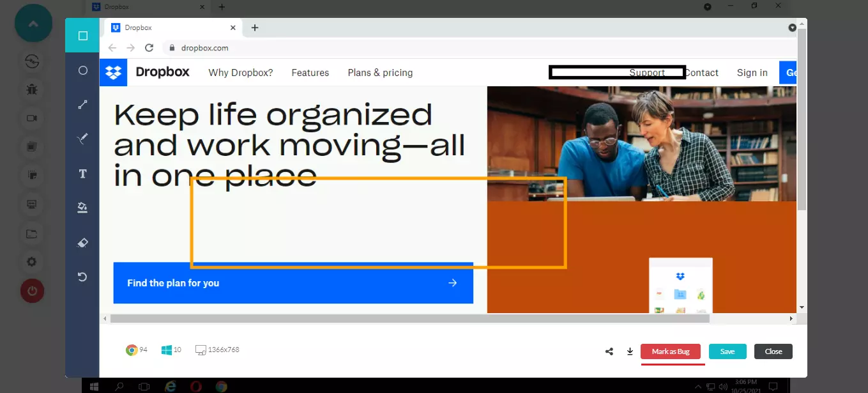Activate the Text annotation tool
868x393 pixels.
pyautogui.click(x=82, y=174)
